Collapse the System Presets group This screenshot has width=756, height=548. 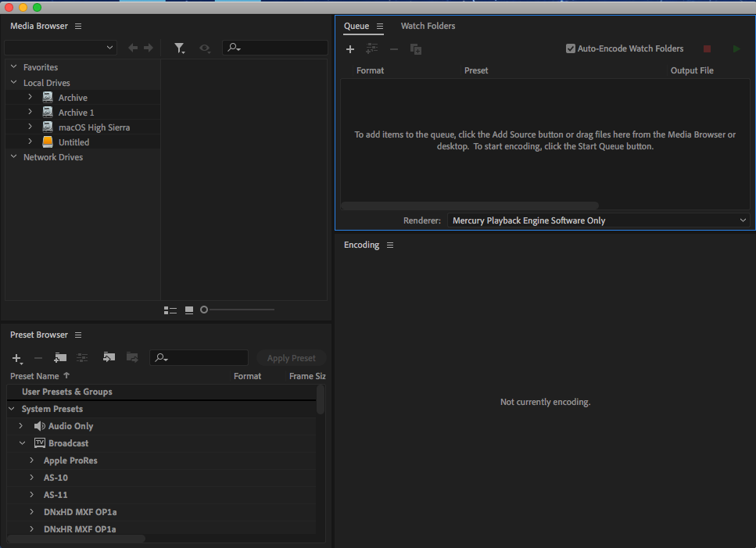pyautogui.click(x=12, y=409)
